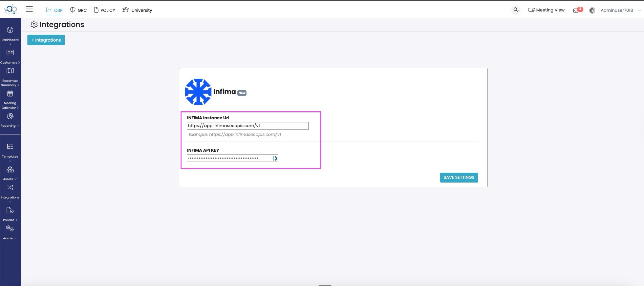This screenshot has width=644, height=286.
Task: Switch to the University tab
Action: click(x=137, y=10)
